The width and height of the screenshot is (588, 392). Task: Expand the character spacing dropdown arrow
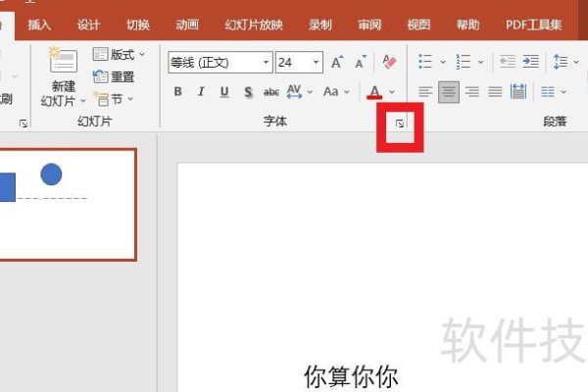(310, 92)
